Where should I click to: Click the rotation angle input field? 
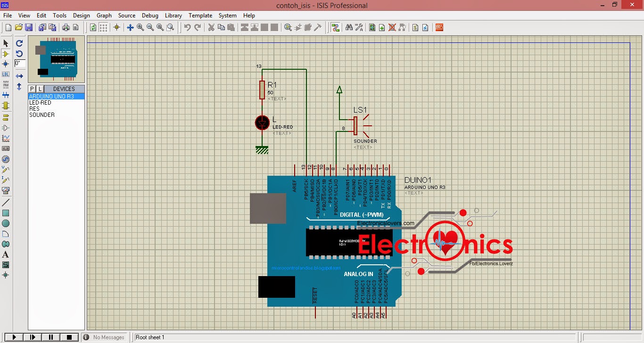pyautogui.click(x=20, y=63)
